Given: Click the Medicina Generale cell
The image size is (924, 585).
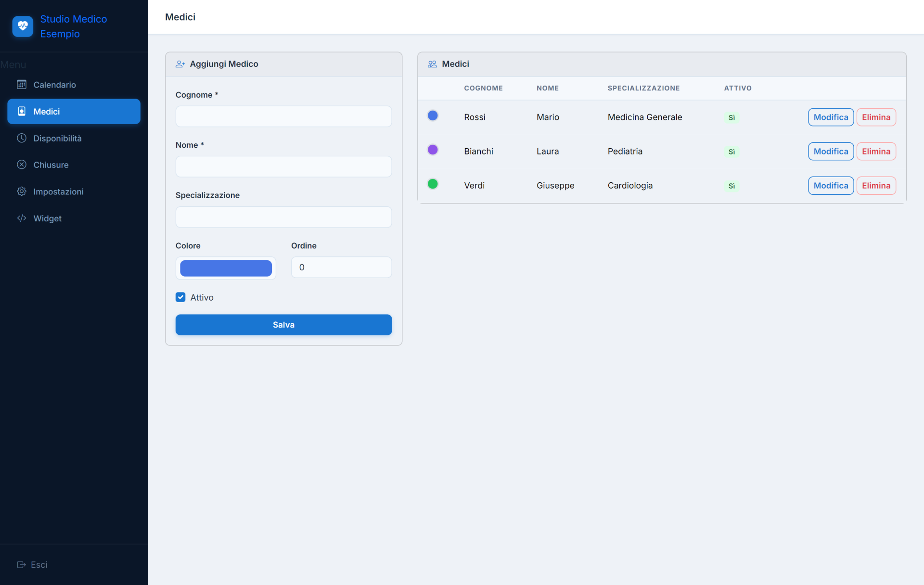Looking at the screenshot, I should (x=645, y=117).
